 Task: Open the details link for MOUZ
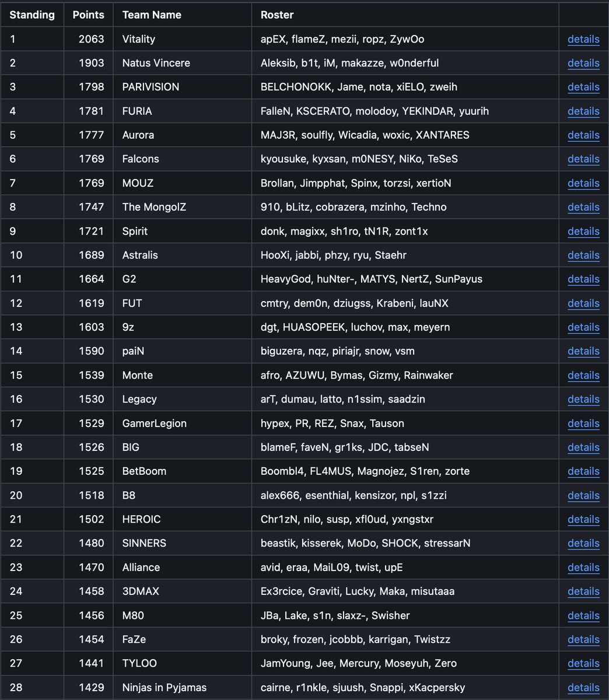pos(583,183)
